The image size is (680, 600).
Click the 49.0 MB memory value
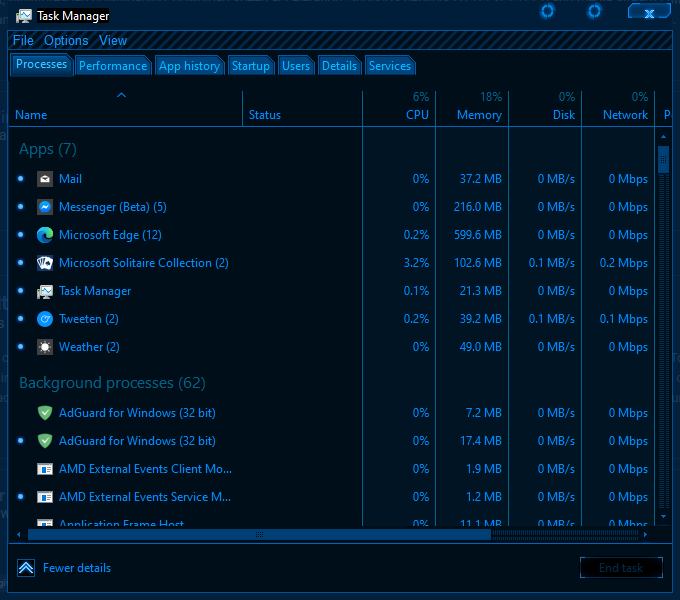(481, 347)
